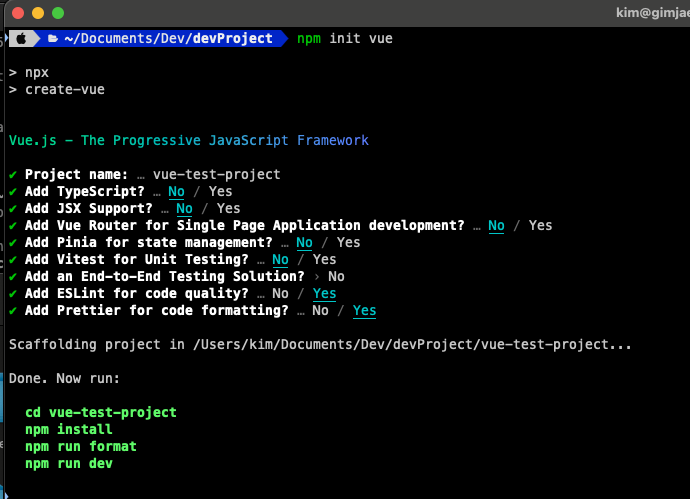Screen dimensions: 690x499
Task: Select Yes for Add Prettier
Action: pyautogui.click(x=364, y=311)
